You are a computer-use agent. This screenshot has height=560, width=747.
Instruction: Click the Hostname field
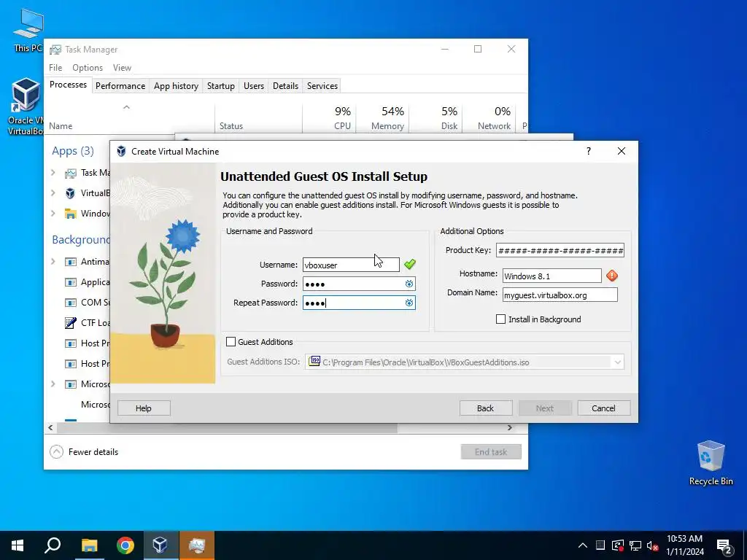[x=551, y=276]
